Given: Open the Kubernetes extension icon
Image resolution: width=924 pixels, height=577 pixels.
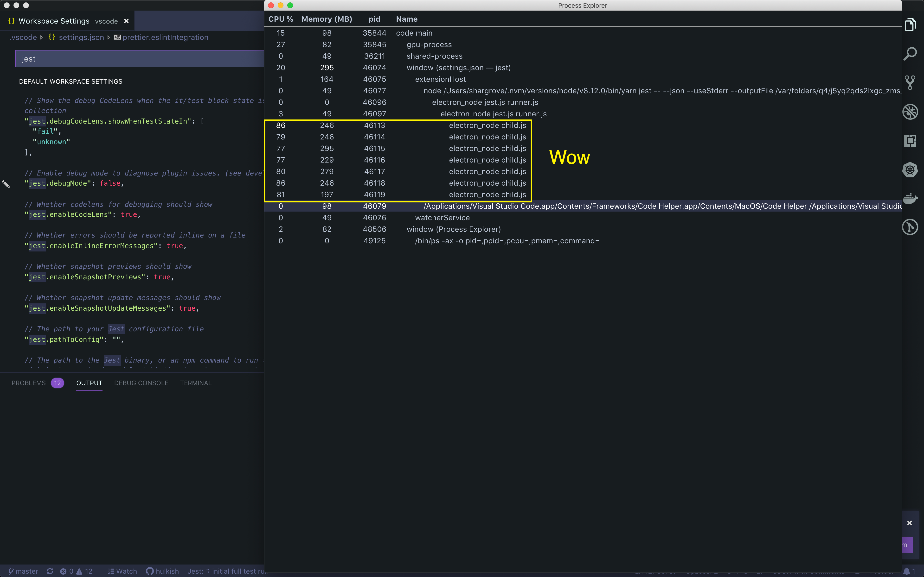Looking at the screenshot, I should click(910, 169).
